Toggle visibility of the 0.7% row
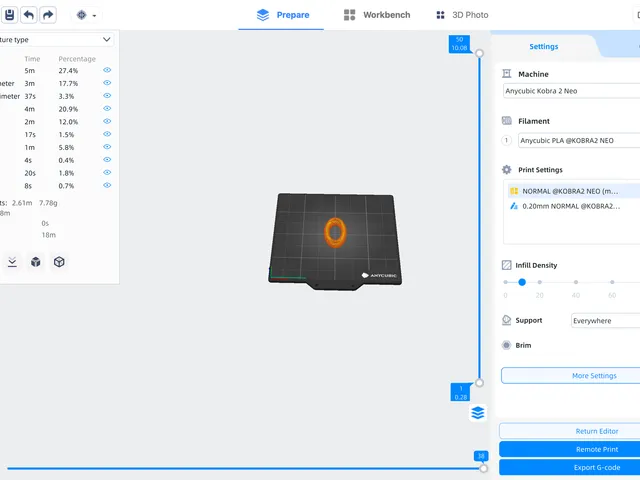This screenshot has width=640, height=480. 107,185
